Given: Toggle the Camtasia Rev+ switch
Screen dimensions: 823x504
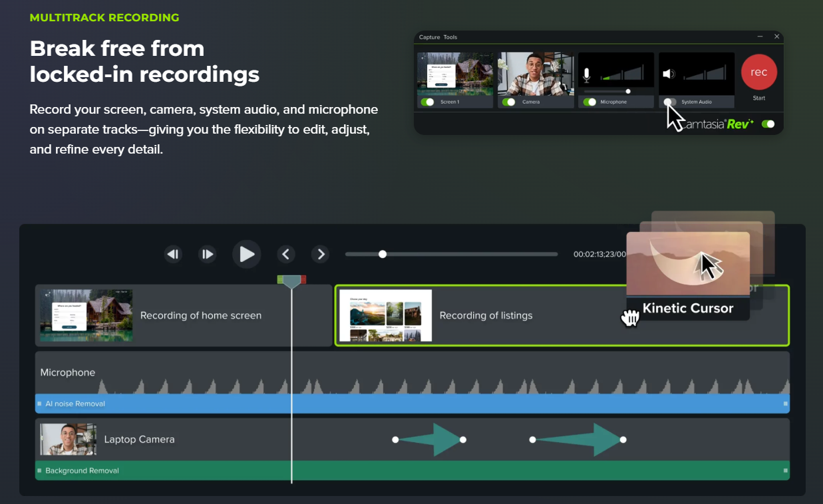Looking at the screenshot, I should [768, 124].
